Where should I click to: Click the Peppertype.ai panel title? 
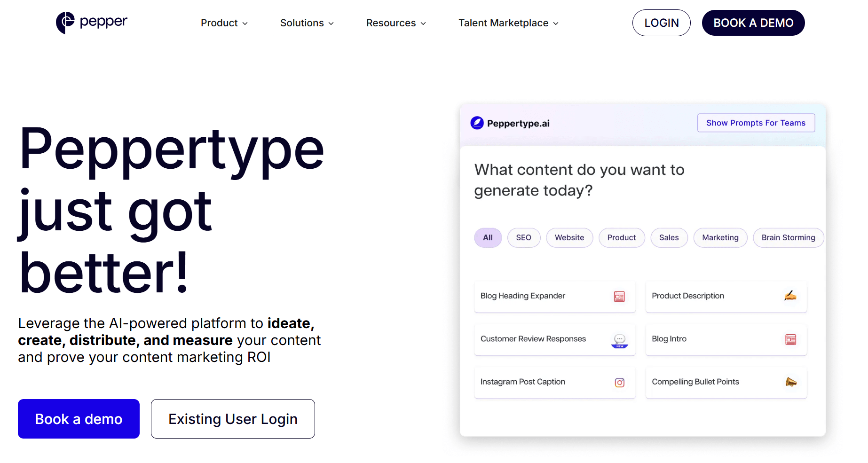pyautogui.click(x=518, y=124)
